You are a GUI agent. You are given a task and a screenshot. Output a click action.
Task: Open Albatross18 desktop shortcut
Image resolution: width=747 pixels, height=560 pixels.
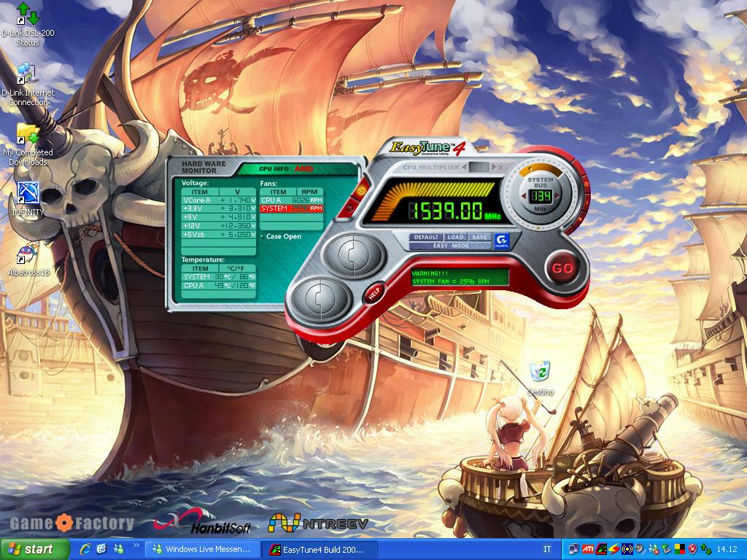(28, 260)
